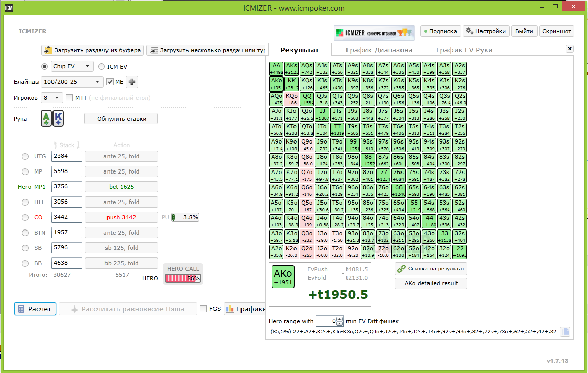This screenshot has height=373, width=588.
Task: Select the A2s cell in range grid
Action: tap(460, 69)
